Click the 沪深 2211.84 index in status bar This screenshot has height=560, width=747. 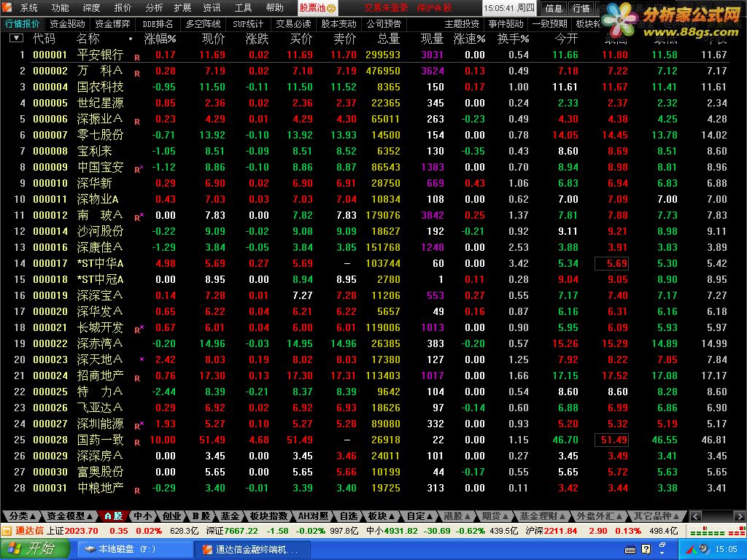(x=551, y=531)
